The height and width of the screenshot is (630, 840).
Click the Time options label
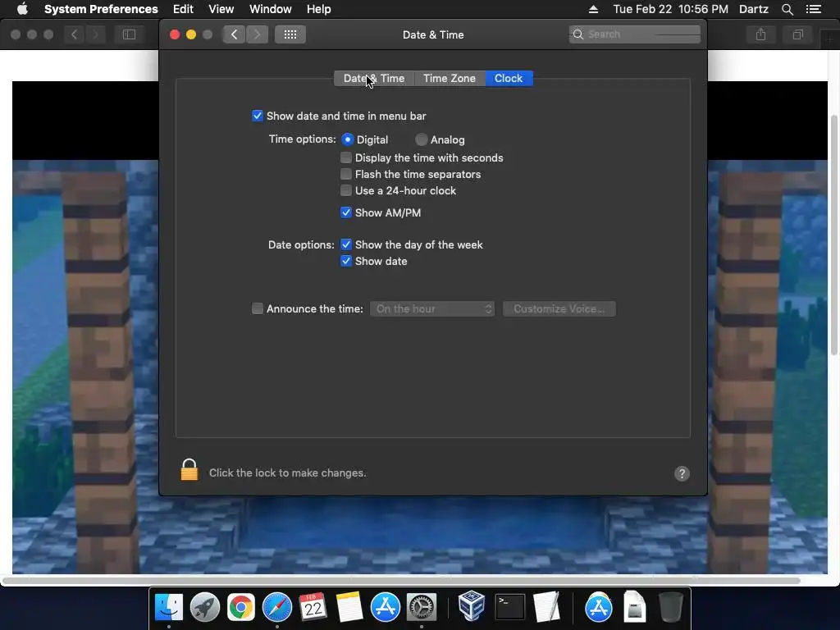pos(302,139)
